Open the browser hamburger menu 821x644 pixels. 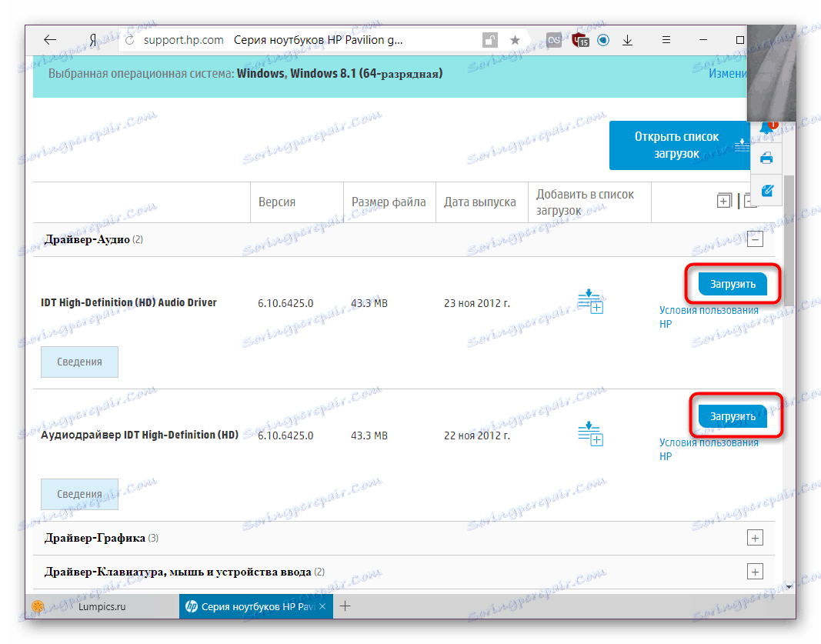(x=666, y=40)
